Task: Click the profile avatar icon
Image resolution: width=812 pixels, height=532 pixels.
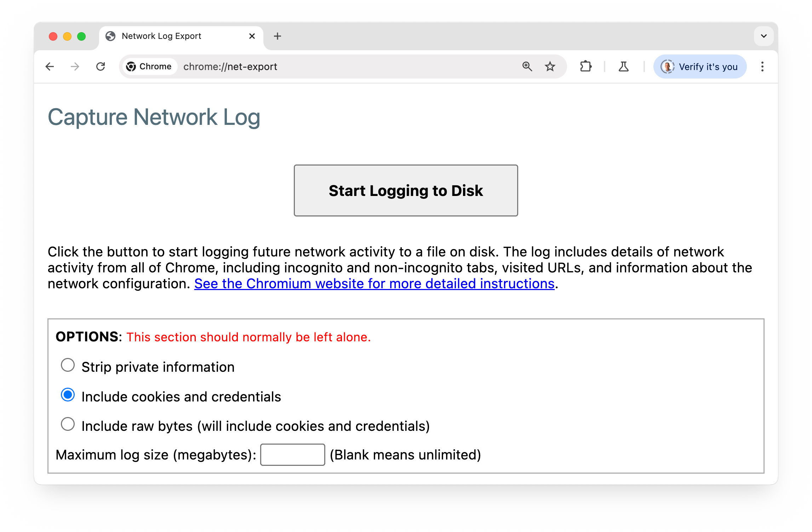Action: click(x=667, y=66)
